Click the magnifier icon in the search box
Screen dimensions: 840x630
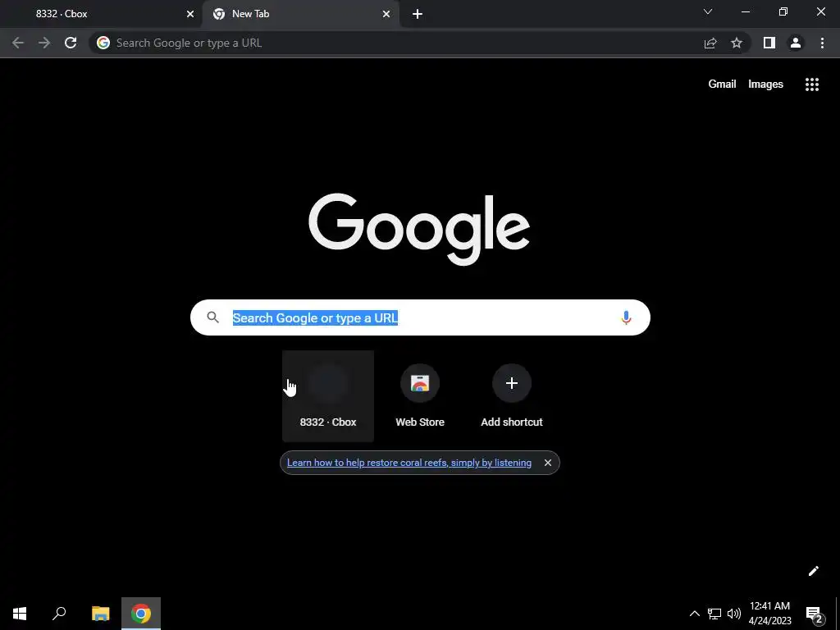coord(212,317)
